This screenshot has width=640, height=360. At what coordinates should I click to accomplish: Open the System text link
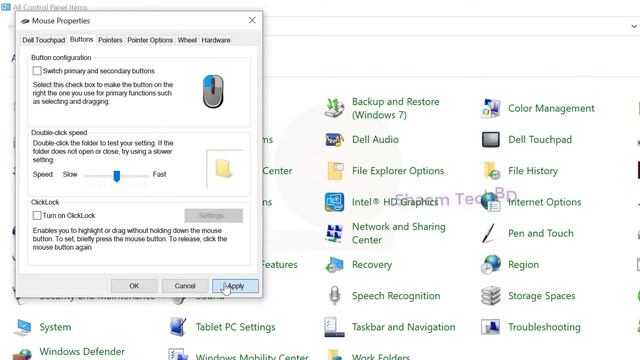(x=55, y=327)
